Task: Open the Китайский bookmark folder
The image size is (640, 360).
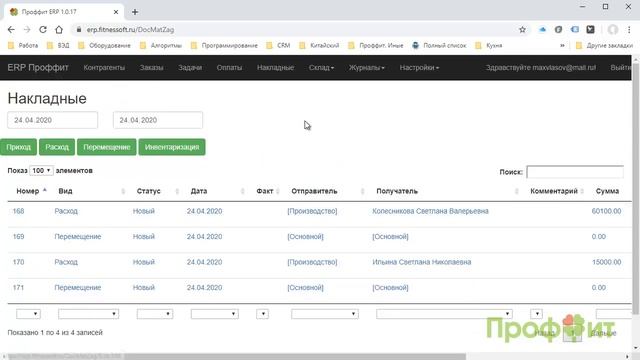Action: coord(319,45)
